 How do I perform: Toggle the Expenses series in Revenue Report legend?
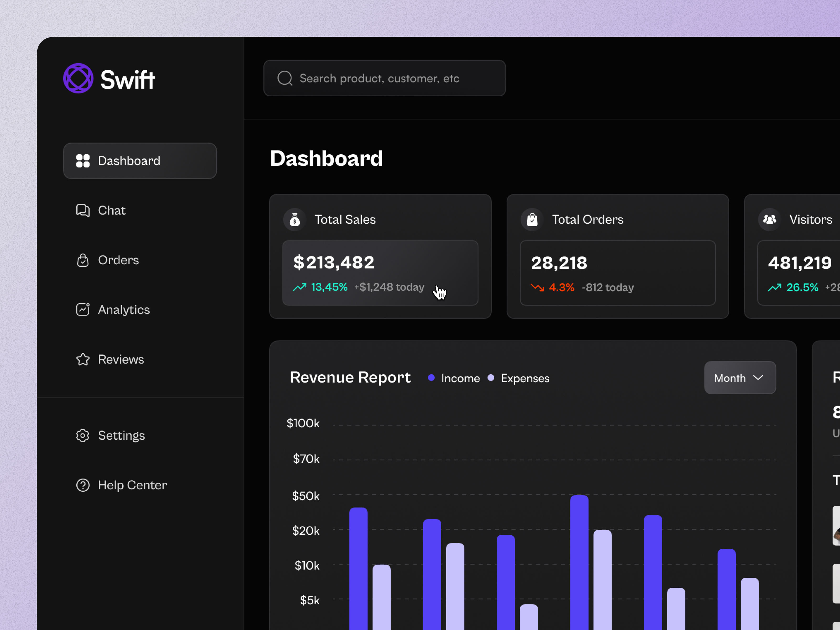pyautogui.click(x=525, y=378)
